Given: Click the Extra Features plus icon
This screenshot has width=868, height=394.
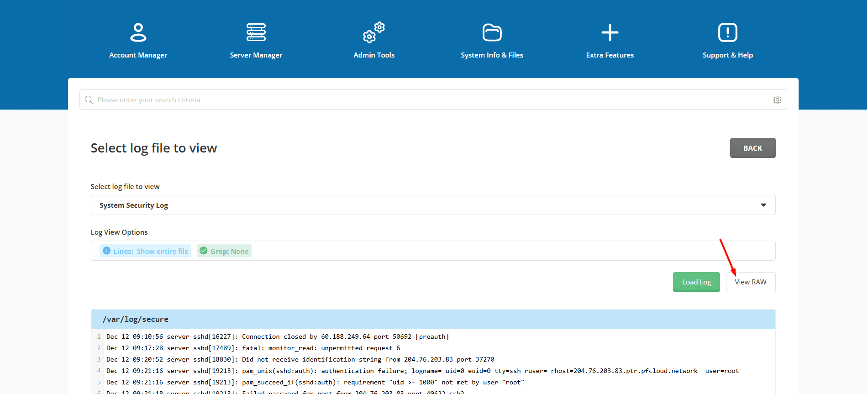Looking at the screenshot, I should [x=610, y=32].
